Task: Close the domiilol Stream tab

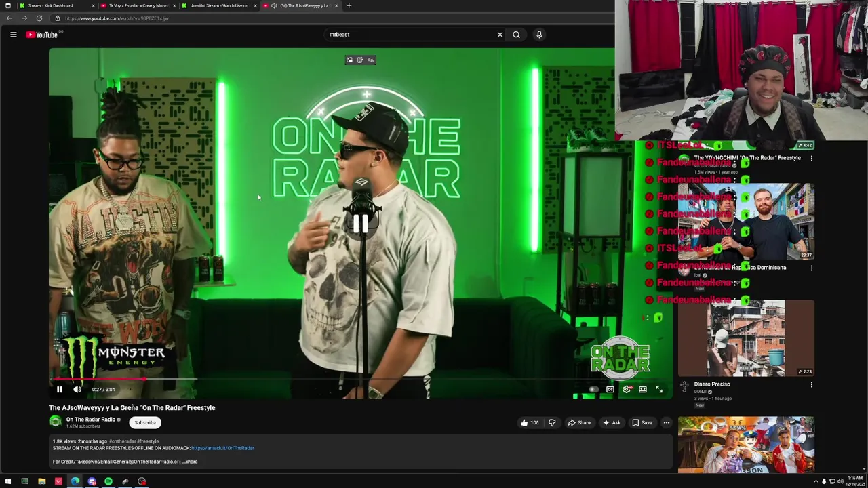Action: pos(256,5)
